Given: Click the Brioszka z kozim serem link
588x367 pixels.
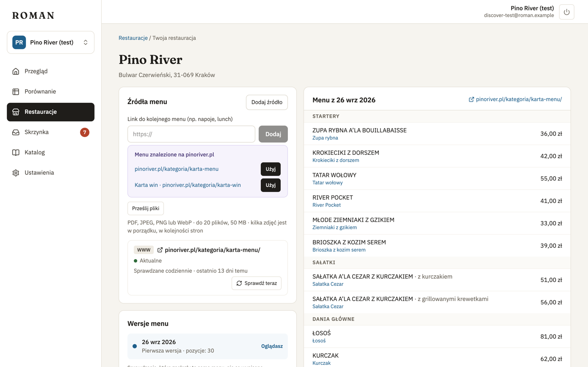Looking at the screenshot, I should click(339, 250).
